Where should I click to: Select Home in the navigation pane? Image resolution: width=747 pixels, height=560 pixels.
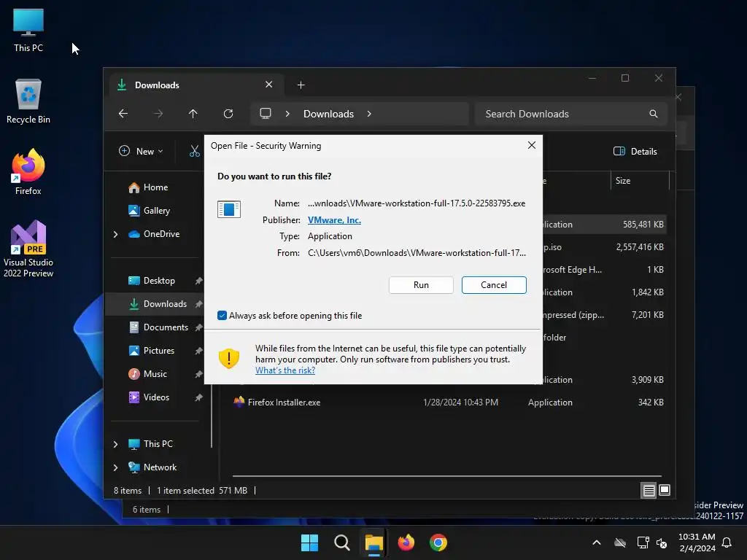[156, 187]
